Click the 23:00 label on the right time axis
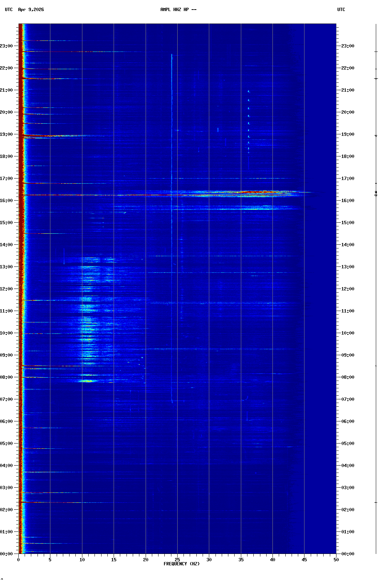Image resolution: width=392 pixels, height=583 pixels. [x=348, y=46]
